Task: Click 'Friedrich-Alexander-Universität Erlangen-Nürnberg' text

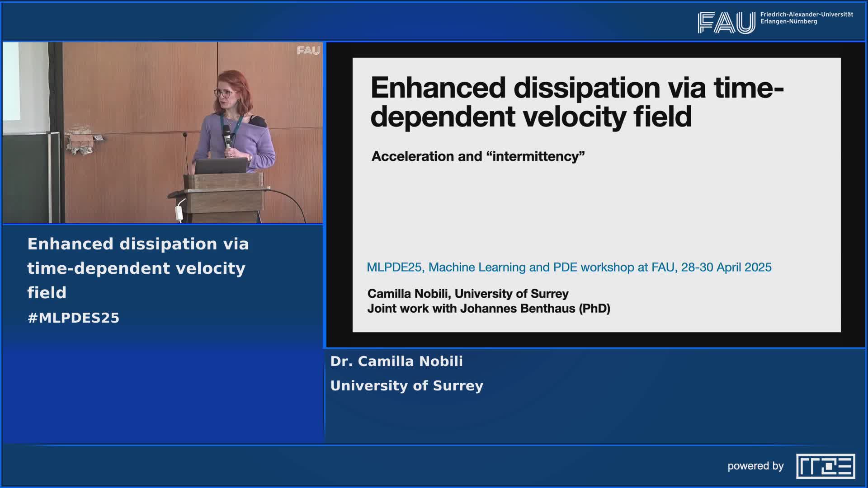Action: [x=807, y=18]
